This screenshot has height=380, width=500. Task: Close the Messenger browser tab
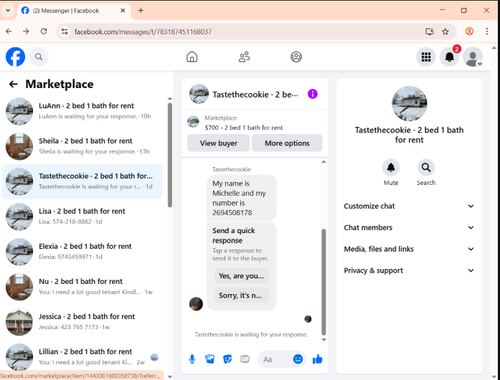[x=123, y=11]
